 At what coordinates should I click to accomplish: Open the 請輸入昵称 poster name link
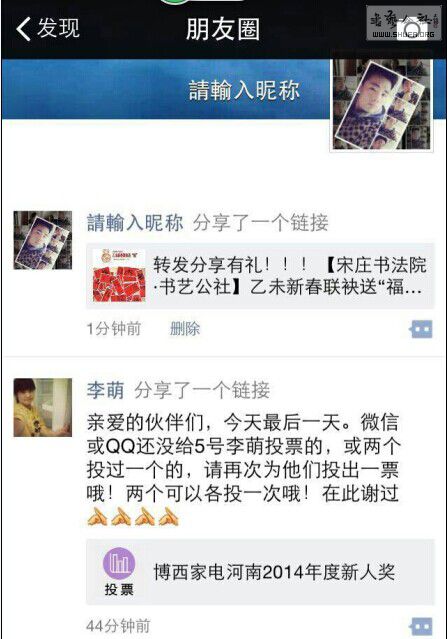tap(135, 223)
